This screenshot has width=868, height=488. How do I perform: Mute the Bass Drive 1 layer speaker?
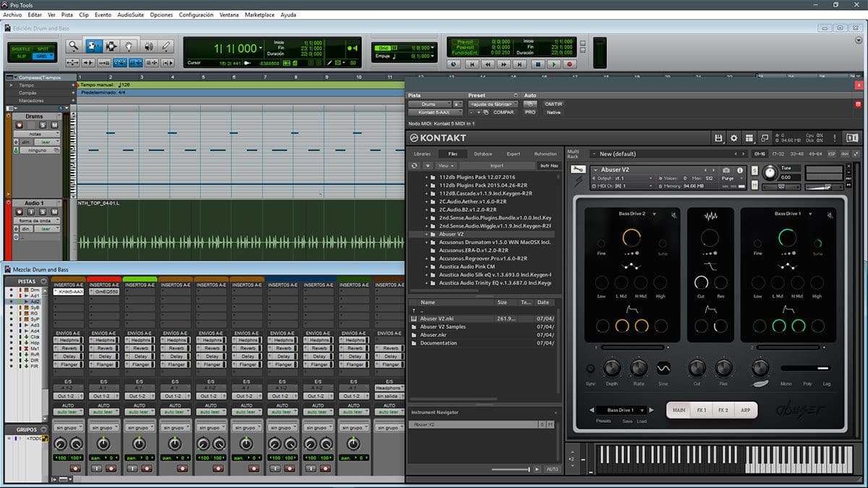830,215
